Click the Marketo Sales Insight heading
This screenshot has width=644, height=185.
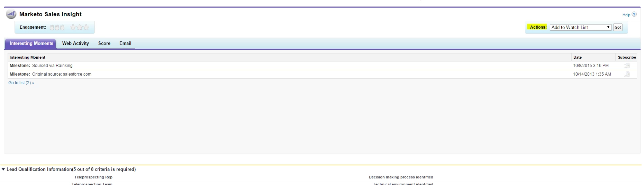[x=51, y=14]
